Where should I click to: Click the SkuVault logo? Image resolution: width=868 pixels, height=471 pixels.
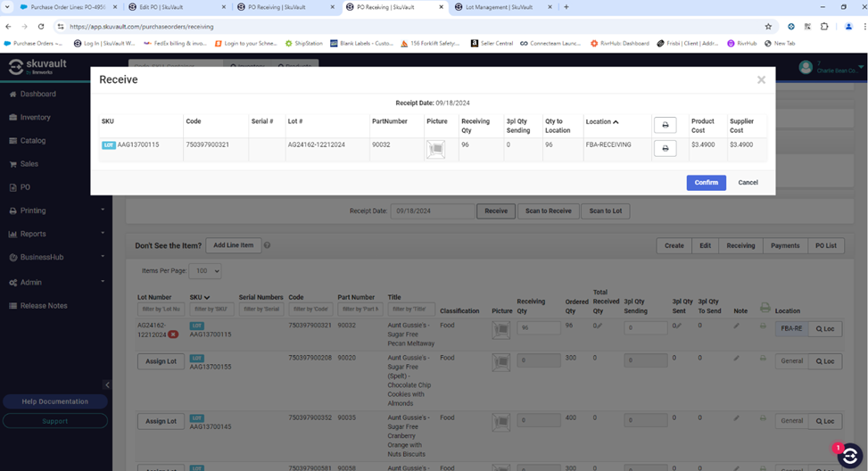[x=38, y=66]
